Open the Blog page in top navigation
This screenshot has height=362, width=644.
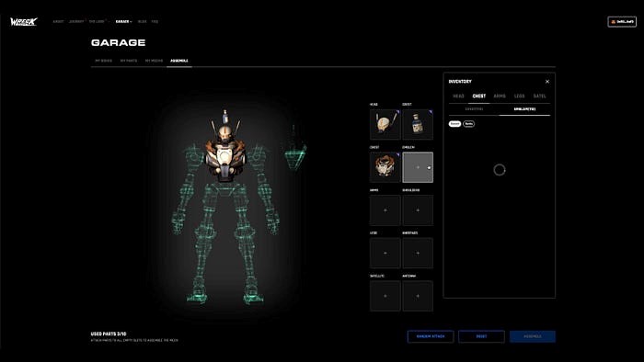142,21
